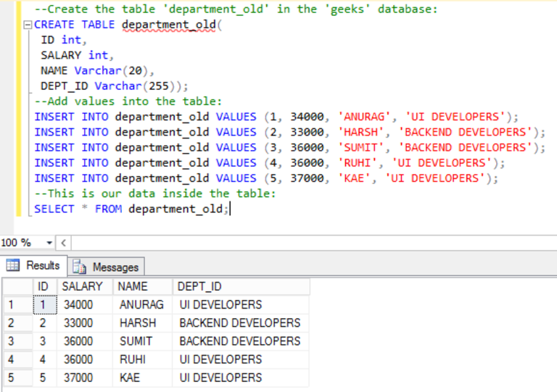The width and height of the screenshot is (557, 392).
Task: Place cursor at end of SELECT statement
Action: coord(230,209)
